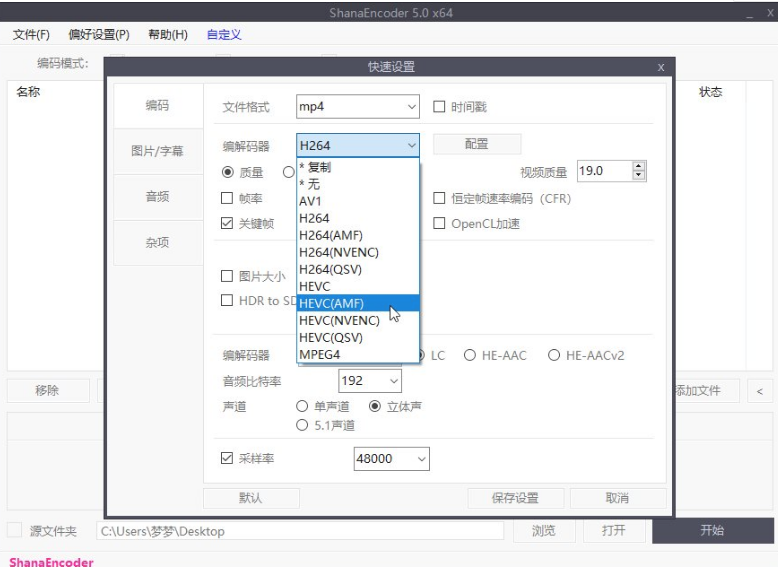
Task: Click the 浏览 button
Action: (544, 531)
